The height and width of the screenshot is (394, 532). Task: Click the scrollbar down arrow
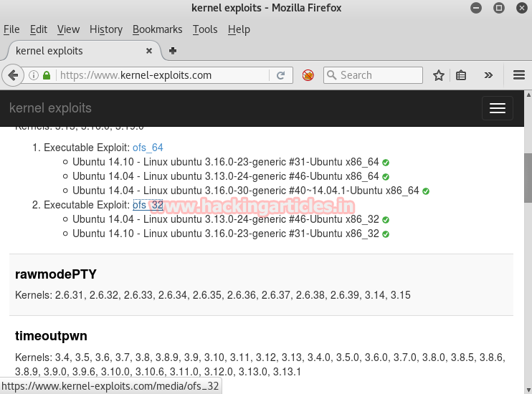click(x=528, y=390)
